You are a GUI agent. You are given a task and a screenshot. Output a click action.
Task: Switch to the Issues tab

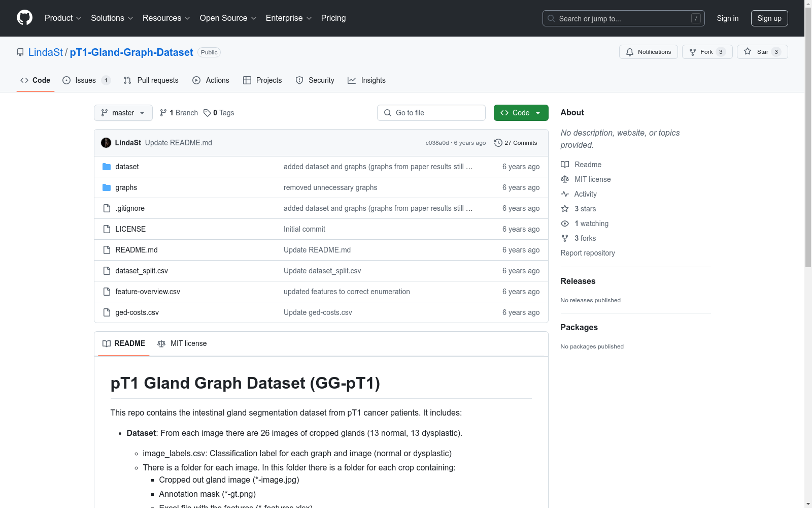pos(86,80)
